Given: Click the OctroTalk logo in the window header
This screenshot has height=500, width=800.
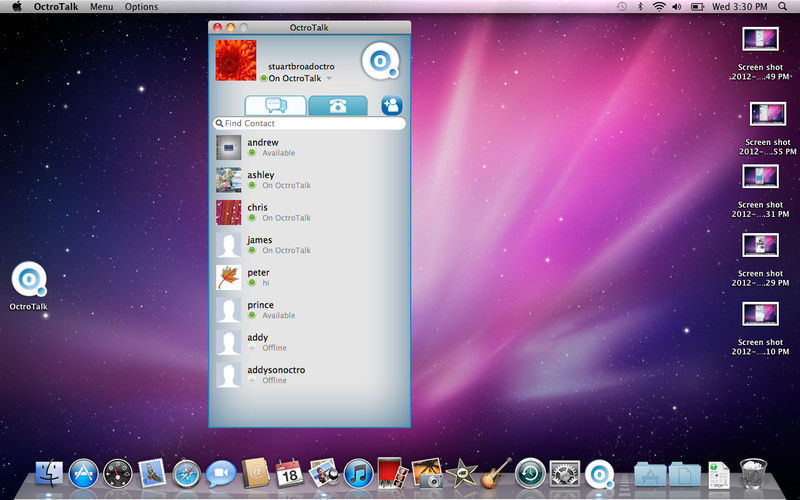Looking at the screenshot, I should 380,61.
